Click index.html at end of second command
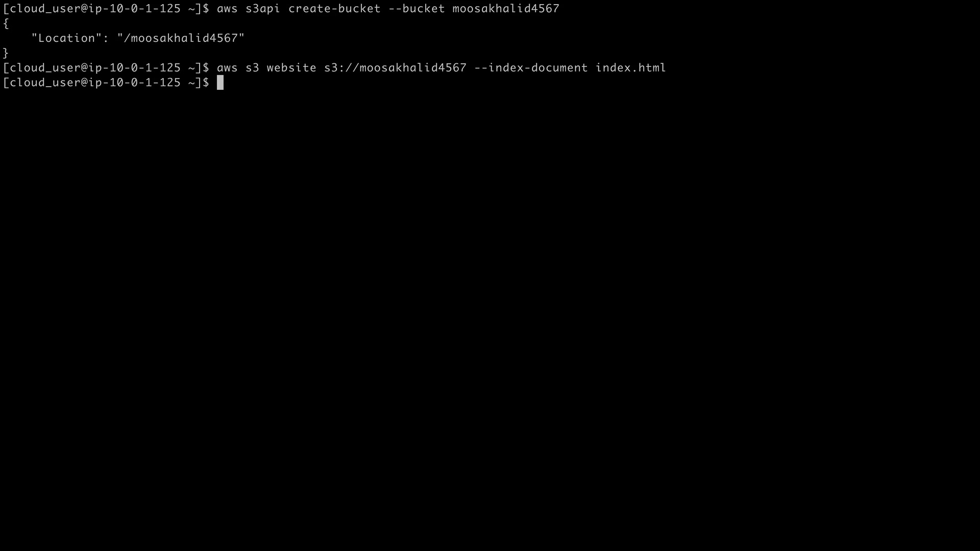 pyautogui.click(x=631, y=68)
